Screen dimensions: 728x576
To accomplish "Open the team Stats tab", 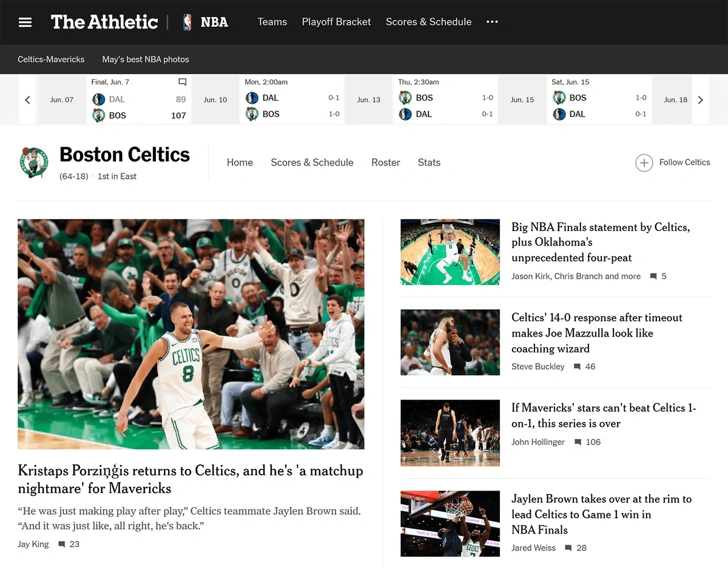I will coord(429,162).
